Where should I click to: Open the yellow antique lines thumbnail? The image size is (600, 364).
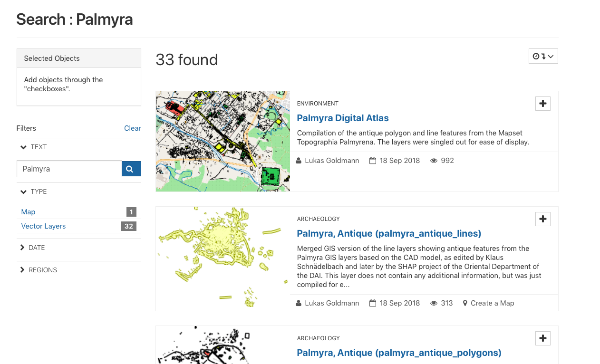tap(223, 257)
